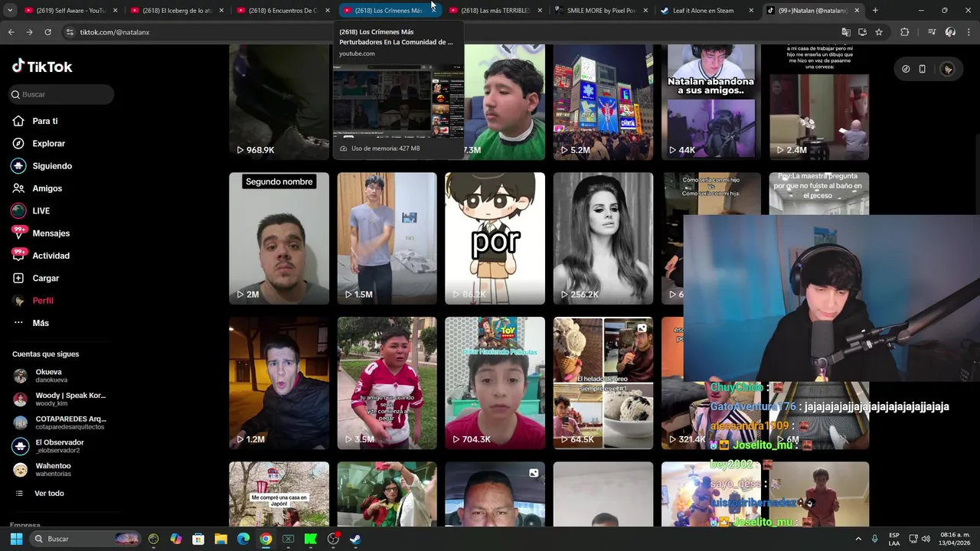This screenshot has width=980, height=551.
Task: Open the Windows Start menu
Action: click(x=16, y=539)
